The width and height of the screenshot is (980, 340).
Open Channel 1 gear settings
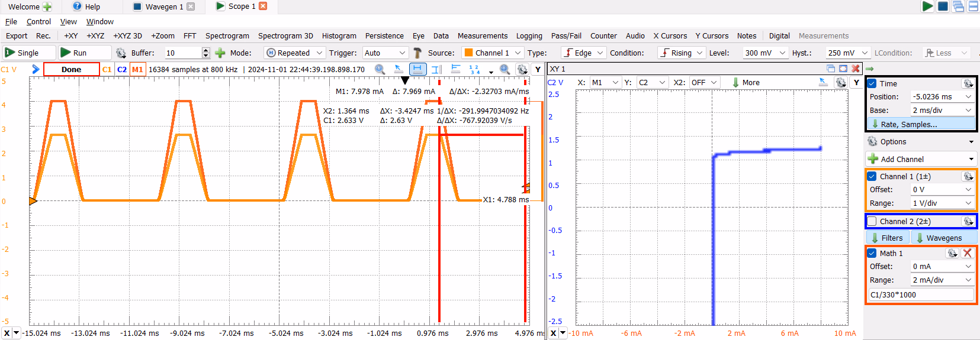click(x=968, y=176)
